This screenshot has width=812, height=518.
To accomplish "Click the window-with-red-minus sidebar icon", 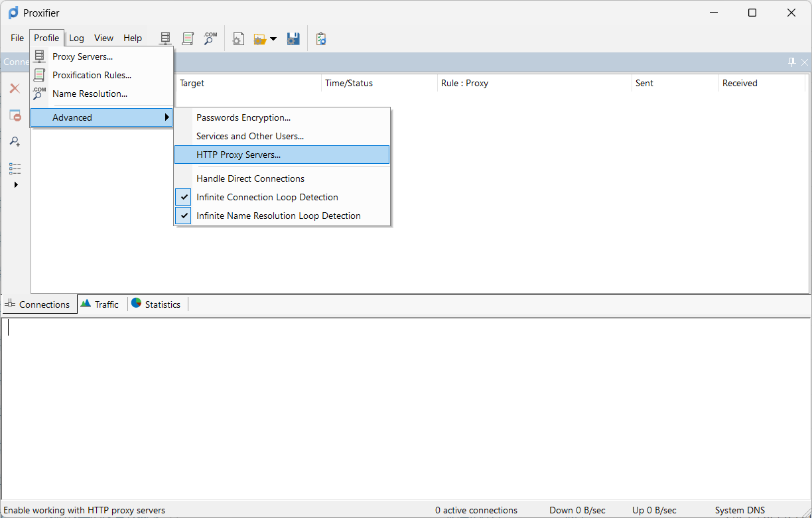I will coord(15,115).
